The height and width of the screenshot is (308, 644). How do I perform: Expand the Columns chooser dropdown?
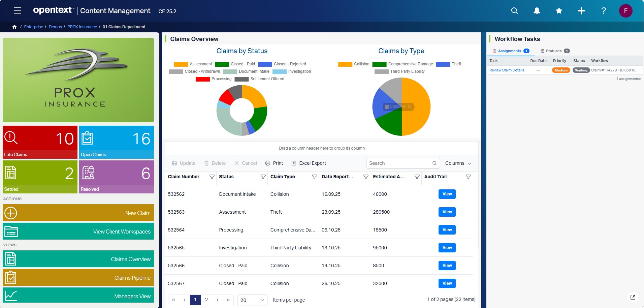(458, 163)
